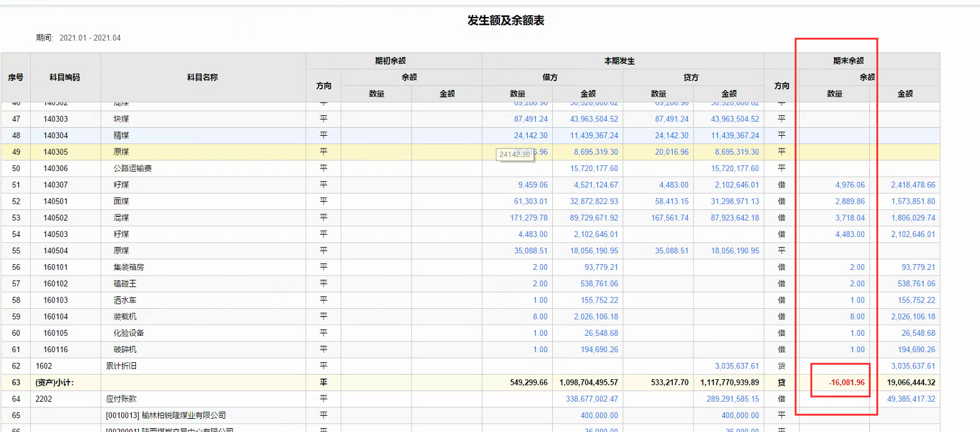Click debit quantity 35,088.51 in row 140504
980x432 pixels.
[x=531, y=250]
